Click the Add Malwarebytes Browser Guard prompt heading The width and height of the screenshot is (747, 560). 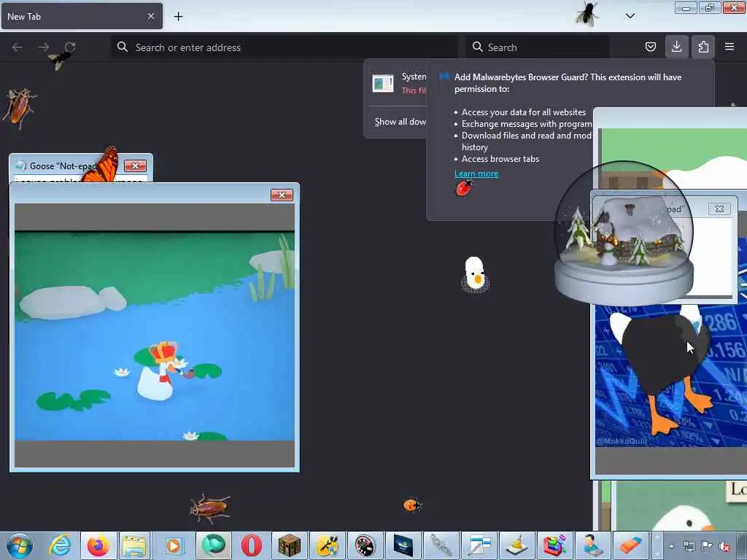coord(568,83)
